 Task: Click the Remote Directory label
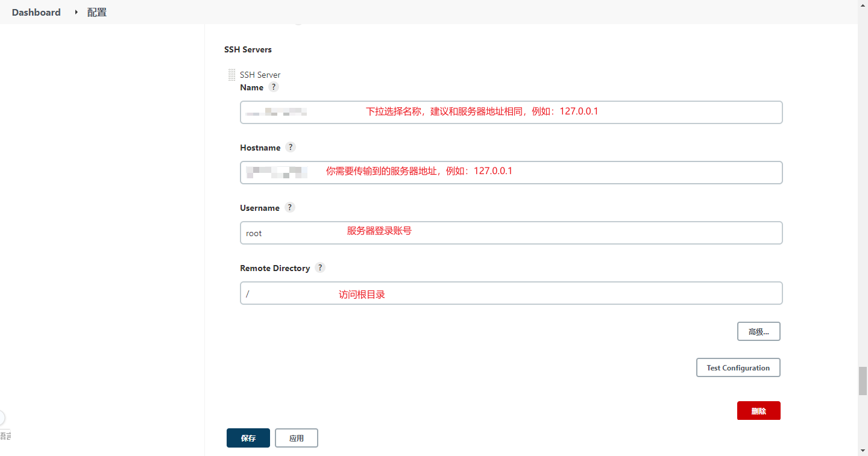pyautogui.click(x=275, y=268)
